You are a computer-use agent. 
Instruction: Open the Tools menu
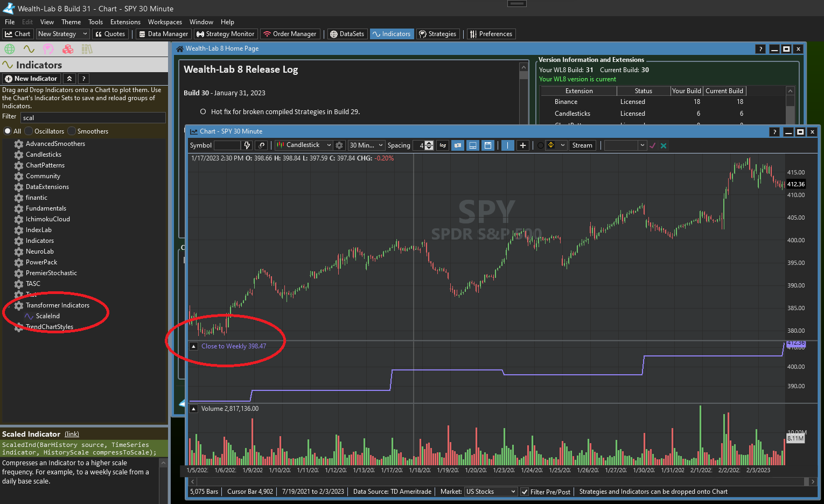pos(95,22)
